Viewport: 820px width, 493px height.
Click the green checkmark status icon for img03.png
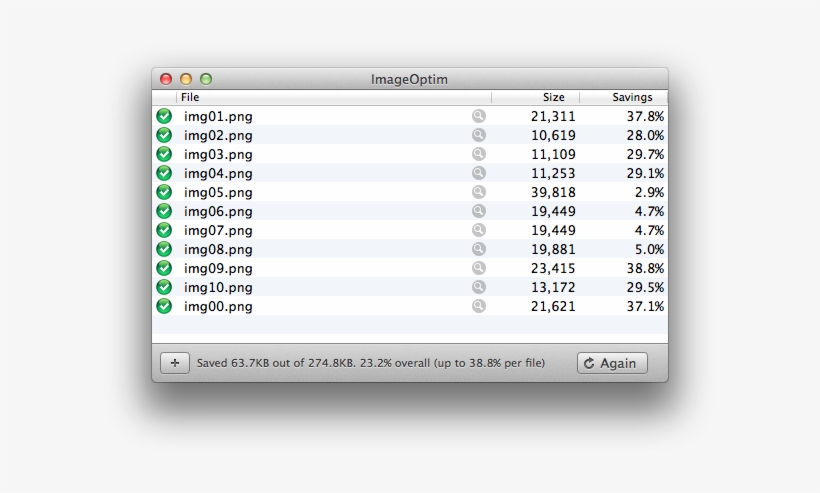pyautogui.click(x=164, y=154)
